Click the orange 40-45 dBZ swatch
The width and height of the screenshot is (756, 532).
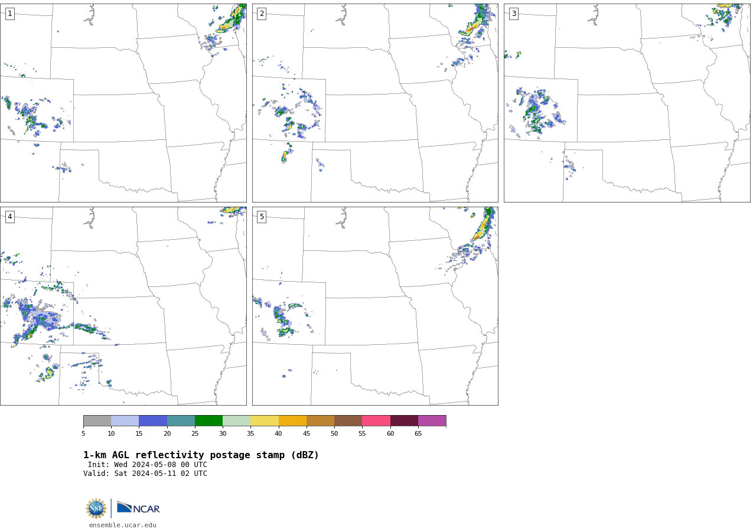click(292, 421)
